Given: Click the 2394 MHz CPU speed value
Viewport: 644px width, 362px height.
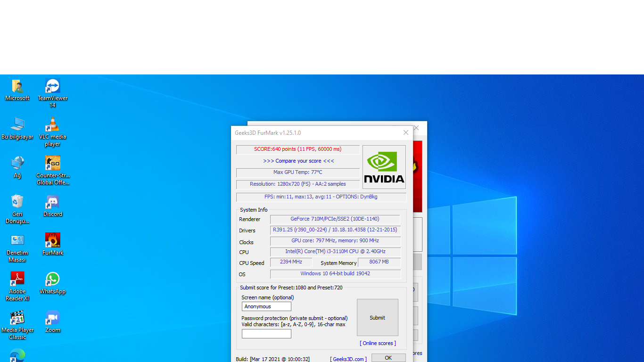Looking at the screenshot, I should point(291,262).
